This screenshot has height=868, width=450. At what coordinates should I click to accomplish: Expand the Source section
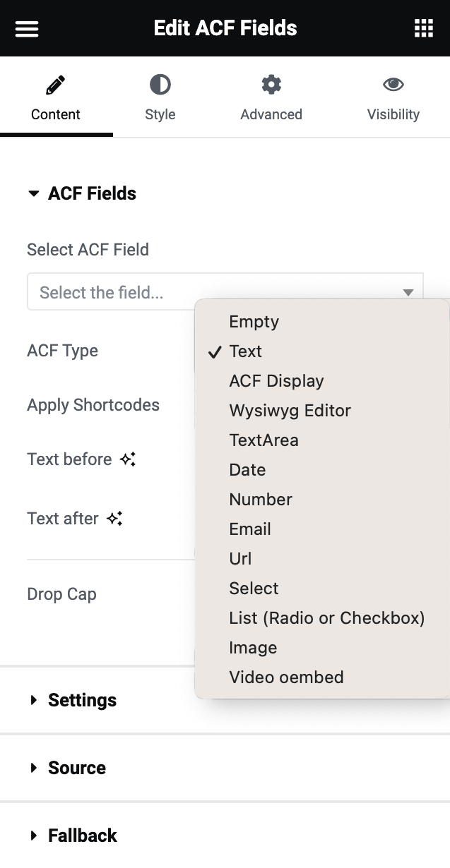(76, 768)
